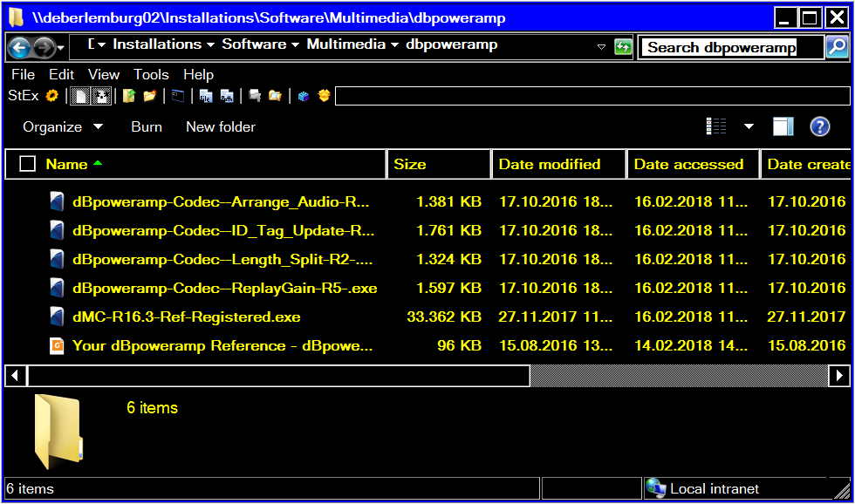Image resolution: width=855 pixels, height=504 pixels.
Task: Click the StEx command prompt icon
Action: pyautogui.click(x=177, y=96)
